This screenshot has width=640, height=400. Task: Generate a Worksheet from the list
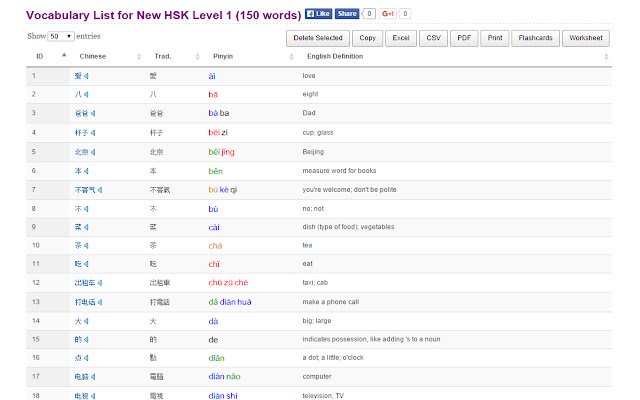[x=586, y=38]
